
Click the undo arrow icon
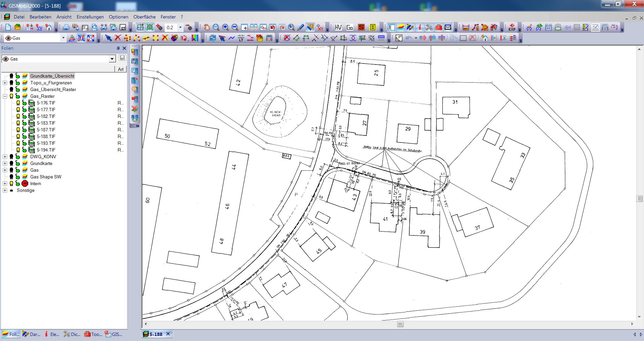click(x=409, y=38)
